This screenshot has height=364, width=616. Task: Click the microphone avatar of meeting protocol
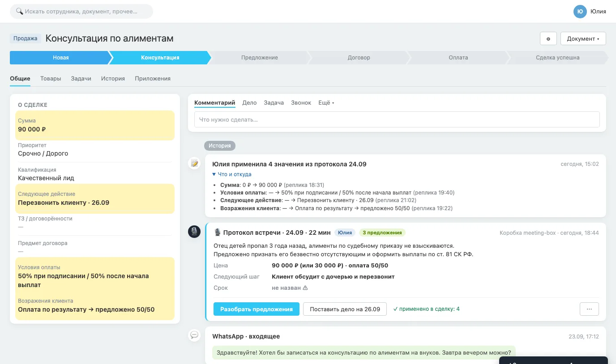pyautogui.click(x=194, y=232)
